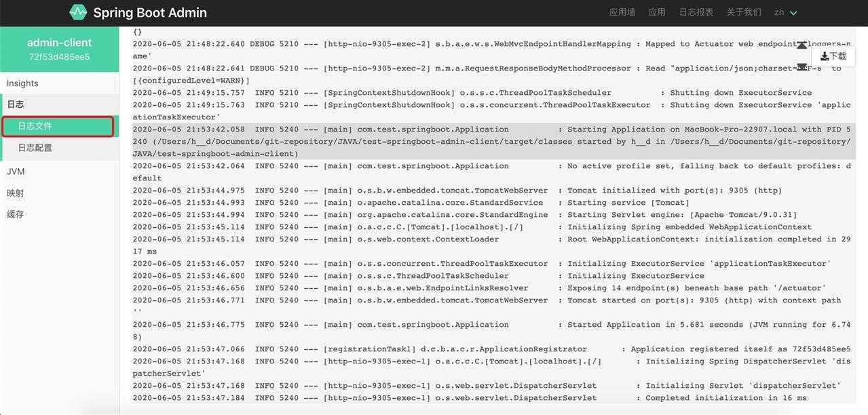
Task: Click the Spring Boot Admin heartbeat logo icon
Action: pyautogui.click(x=78, y=12)
